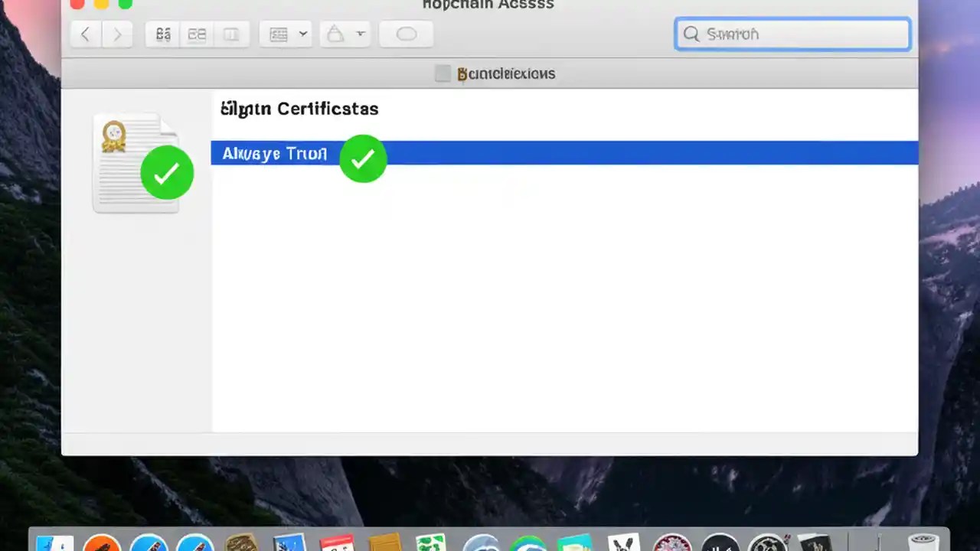980x551 pixels.
Task: Select the Always Trust row
Action: 536,154
